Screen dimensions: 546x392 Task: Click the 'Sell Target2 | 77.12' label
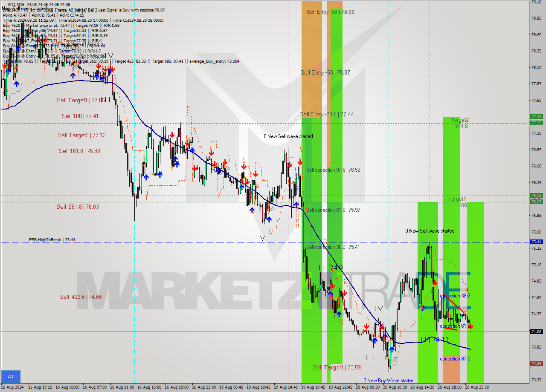81,135
